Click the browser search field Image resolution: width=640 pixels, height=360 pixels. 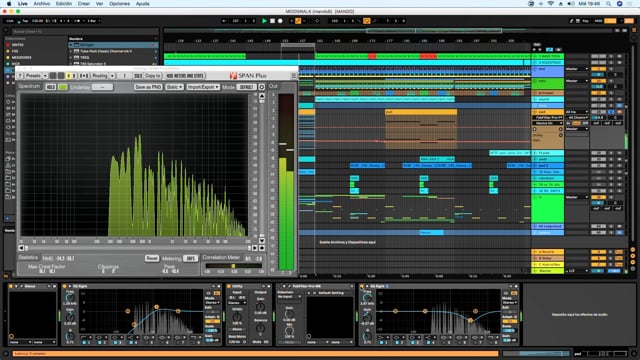pos(84,31)
